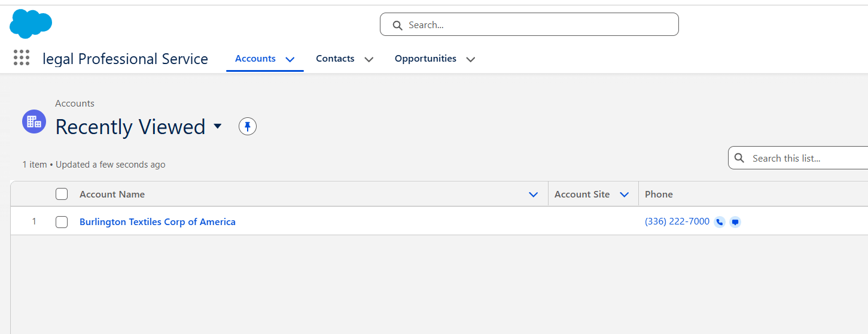Screen dimensions: 868x334
Task: Switch to the Accounts tab
Action: click(x=255, y=59)
